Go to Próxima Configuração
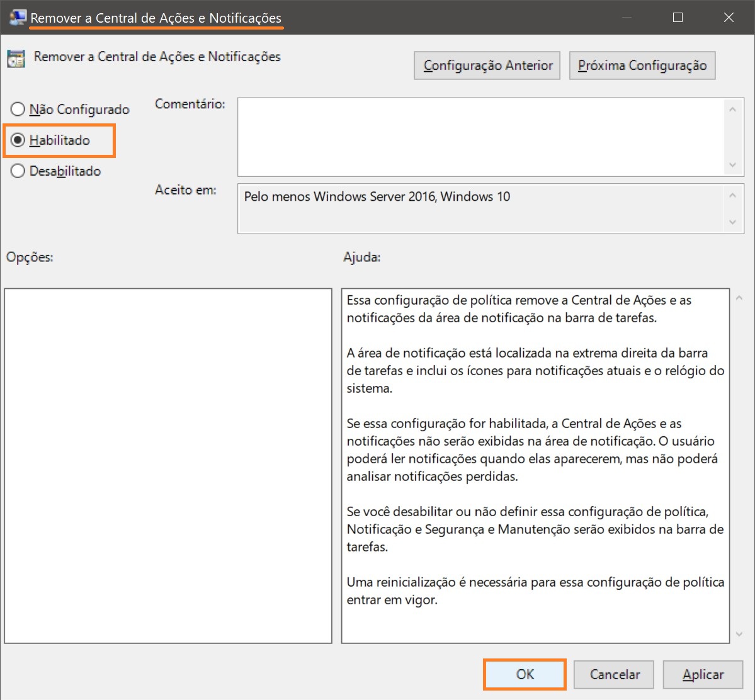This screenshot has width=755, height=700. [642, 65]
